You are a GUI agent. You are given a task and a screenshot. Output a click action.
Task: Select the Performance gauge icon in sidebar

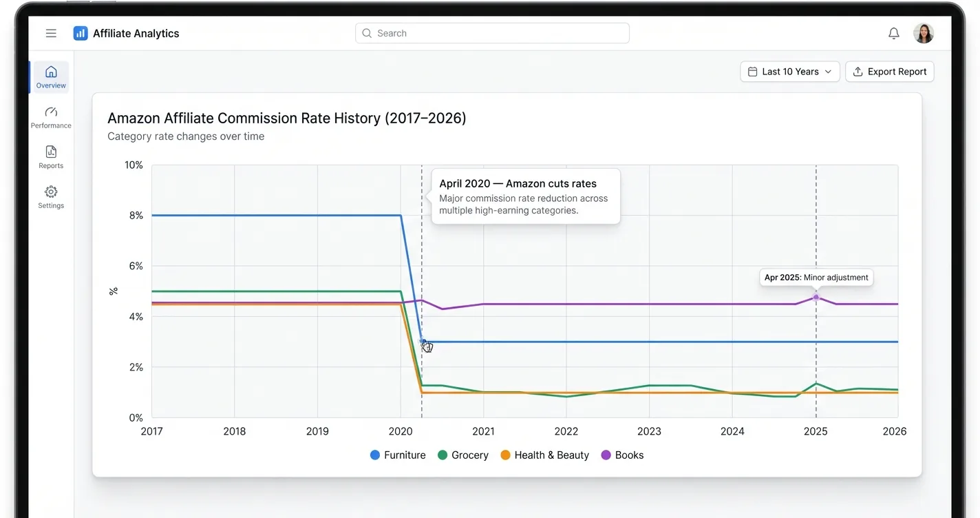(50, 113)
